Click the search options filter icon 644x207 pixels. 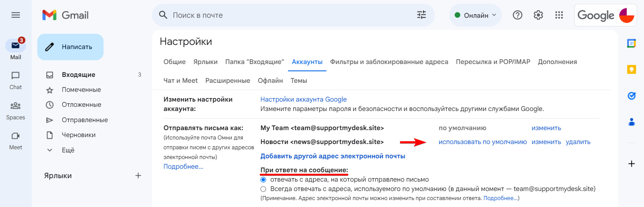pyautogui.click(x=422, y=15)
